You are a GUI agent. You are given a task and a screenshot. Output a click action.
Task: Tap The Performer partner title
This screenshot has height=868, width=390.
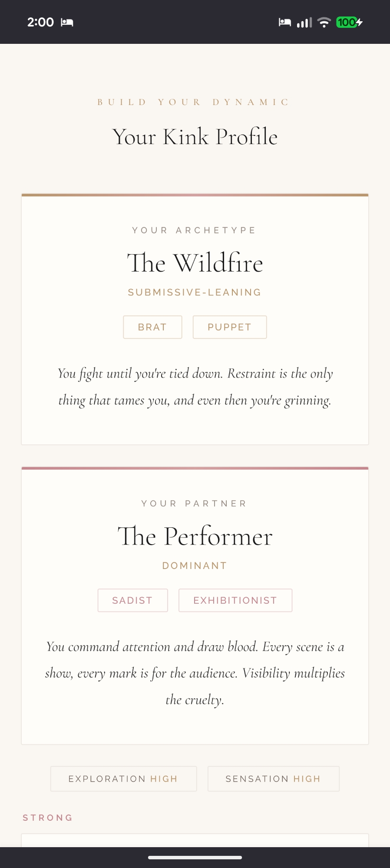[x=195, y=536]
